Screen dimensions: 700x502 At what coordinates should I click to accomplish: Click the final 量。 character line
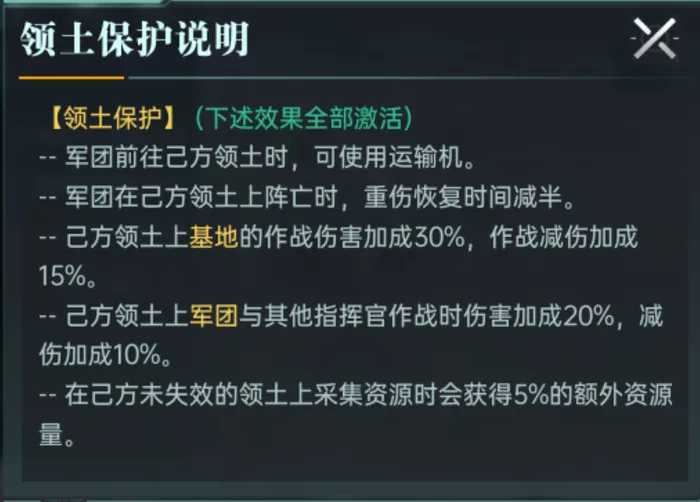pos(56,435)
